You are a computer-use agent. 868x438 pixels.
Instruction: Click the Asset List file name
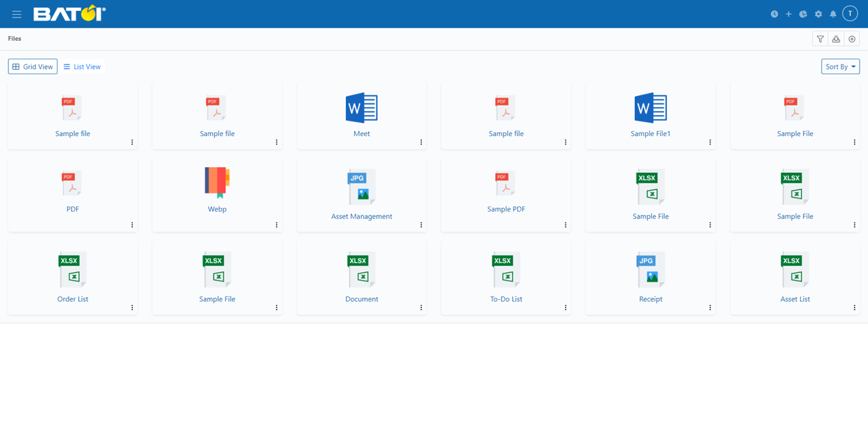795,299
